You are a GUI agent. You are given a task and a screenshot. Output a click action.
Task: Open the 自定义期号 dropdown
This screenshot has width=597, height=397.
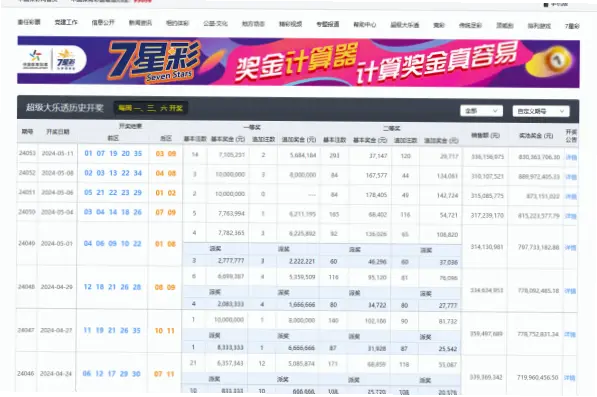click(541, 111)
